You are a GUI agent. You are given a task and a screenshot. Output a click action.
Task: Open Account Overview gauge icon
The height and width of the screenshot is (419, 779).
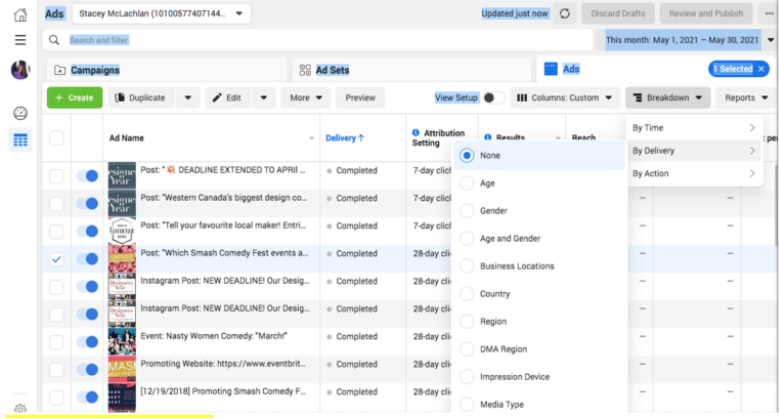20,113
